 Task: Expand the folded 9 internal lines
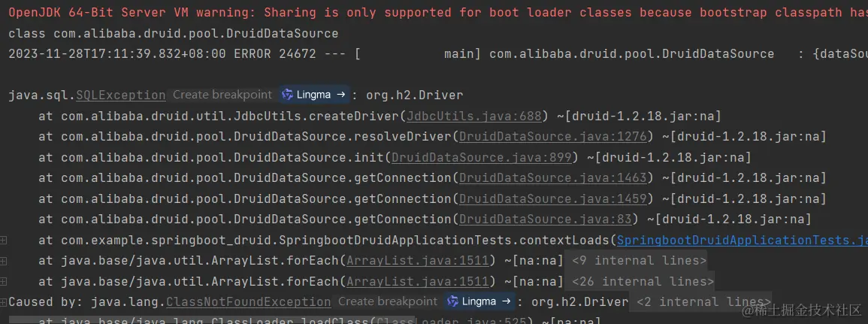point(639,261)
